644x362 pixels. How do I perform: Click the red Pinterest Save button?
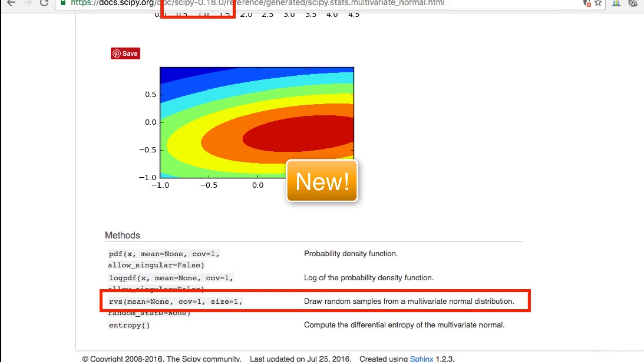click(x=125, y=53)
